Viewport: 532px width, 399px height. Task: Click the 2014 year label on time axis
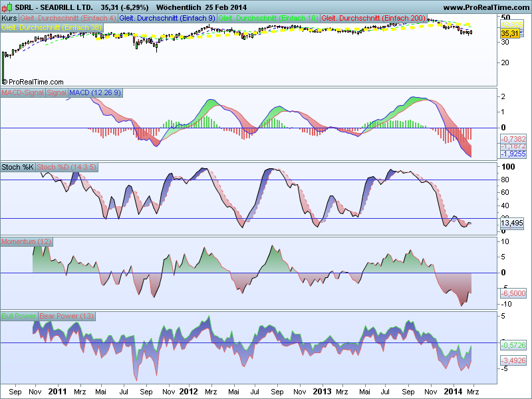coord(453,392)
